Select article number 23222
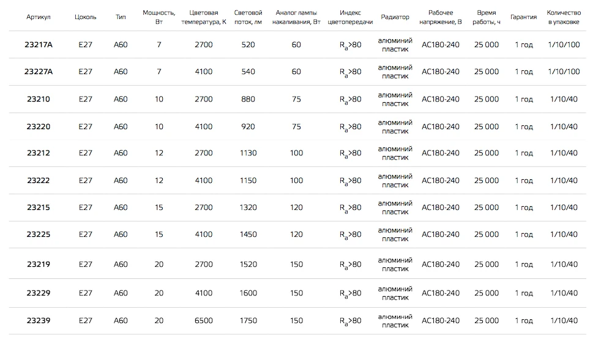The height and width of the screenshot is (364, 612). tap(38, 180)
